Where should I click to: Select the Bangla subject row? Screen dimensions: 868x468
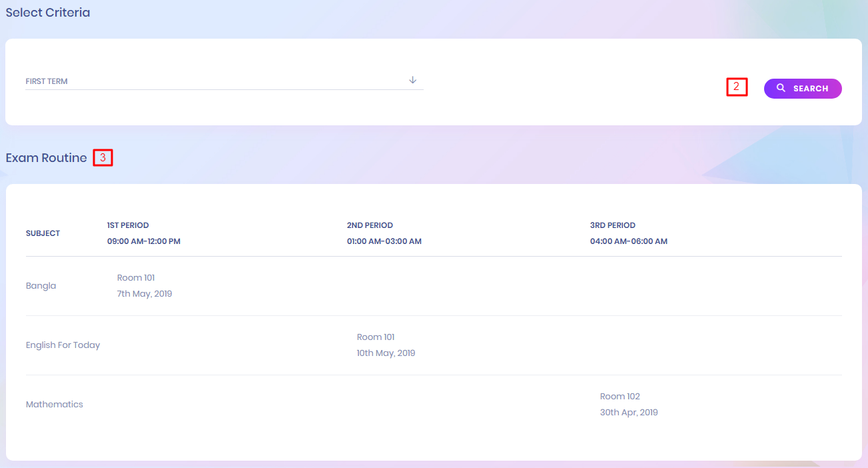pos(41,286)
